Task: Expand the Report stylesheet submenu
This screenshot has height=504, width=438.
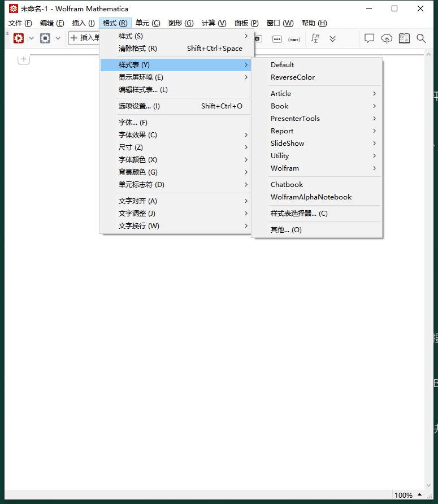Action: point(317,131)
